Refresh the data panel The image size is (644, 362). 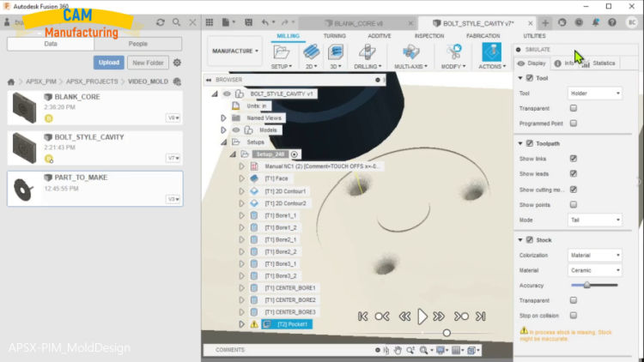pyautogui.click(x=161, y=22)
